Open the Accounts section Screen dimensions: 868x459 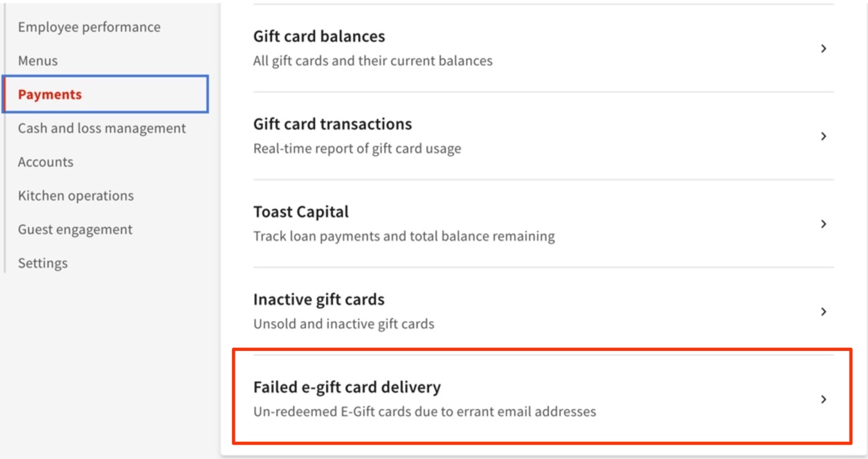click(45, 161)
